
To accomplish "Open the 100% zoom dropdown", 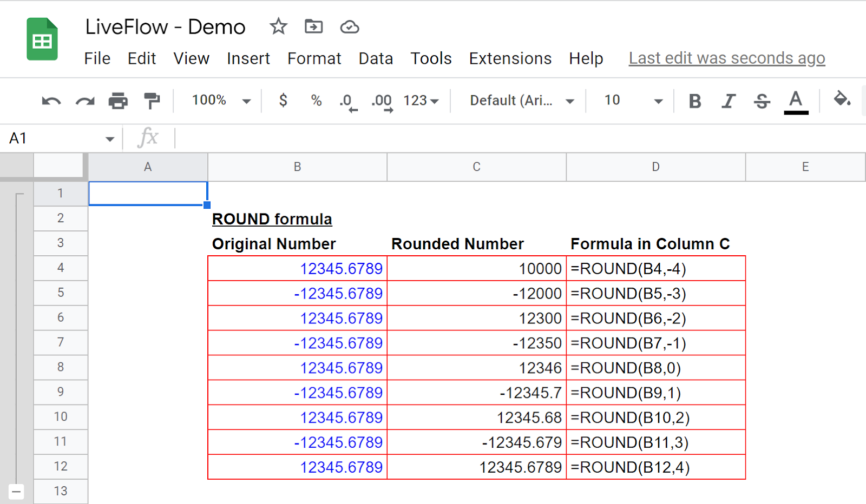I will [221, 101].
